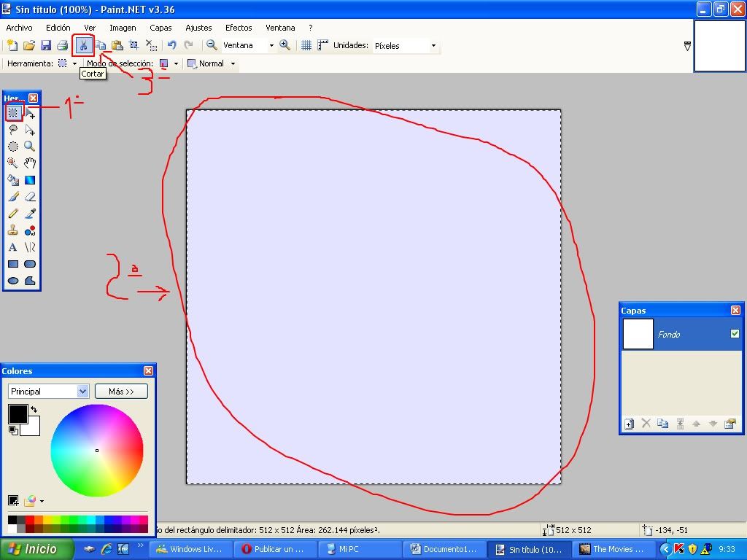Select the Paint Bucket tool

pyautogui.click(x=13, y=180)
